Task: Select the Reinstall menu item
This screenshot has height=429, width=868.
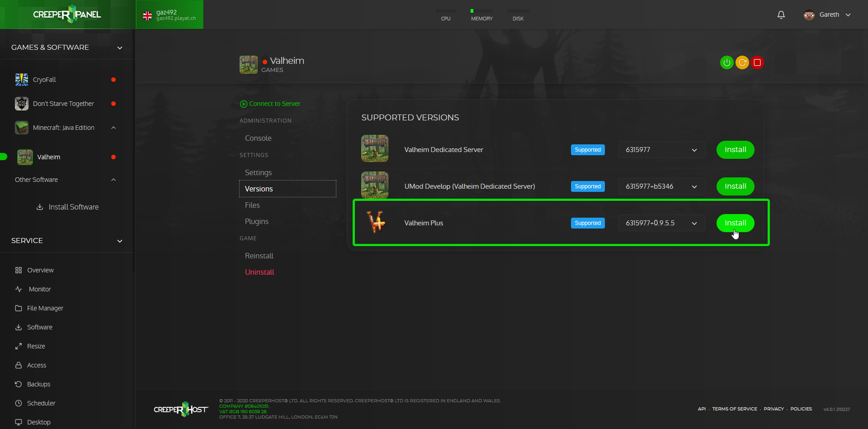Action: click(259, 256)
